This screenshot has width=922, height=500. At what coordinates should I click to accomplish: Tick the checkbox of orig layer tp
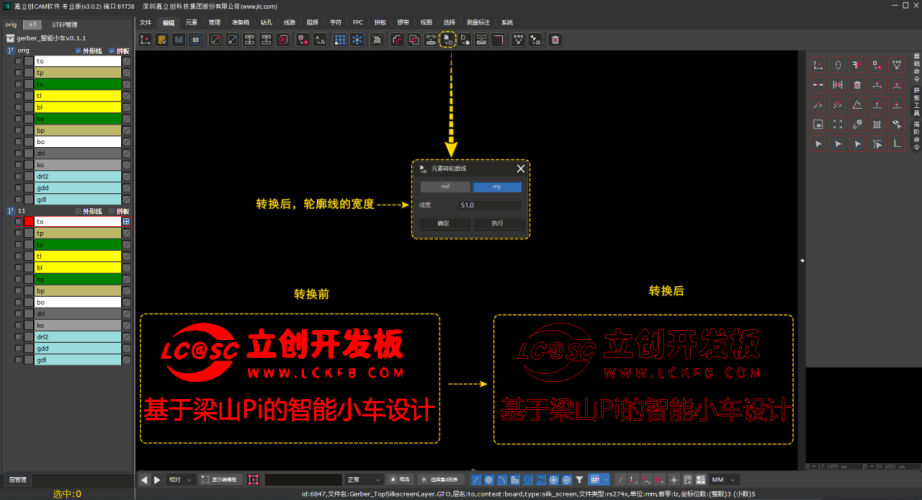(x=18, y=72)
